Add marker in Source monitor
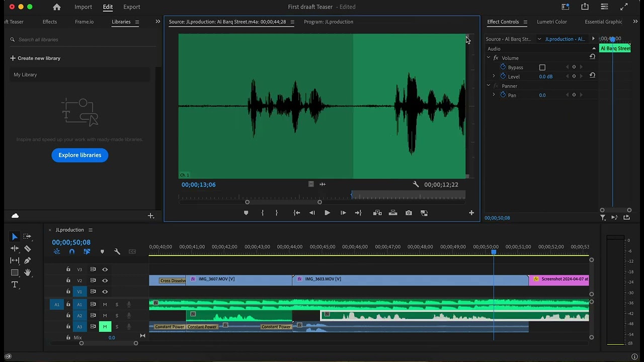Screen dimensions: 644x362 [246, 213]
